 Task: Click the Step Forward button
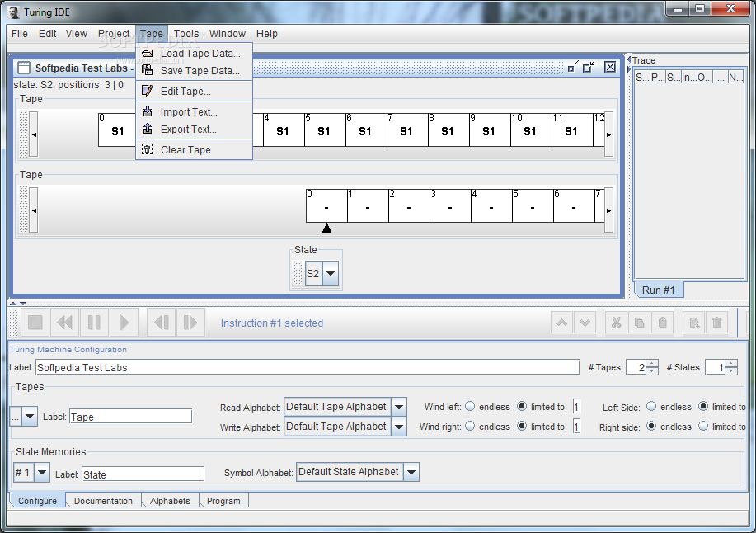190,323
